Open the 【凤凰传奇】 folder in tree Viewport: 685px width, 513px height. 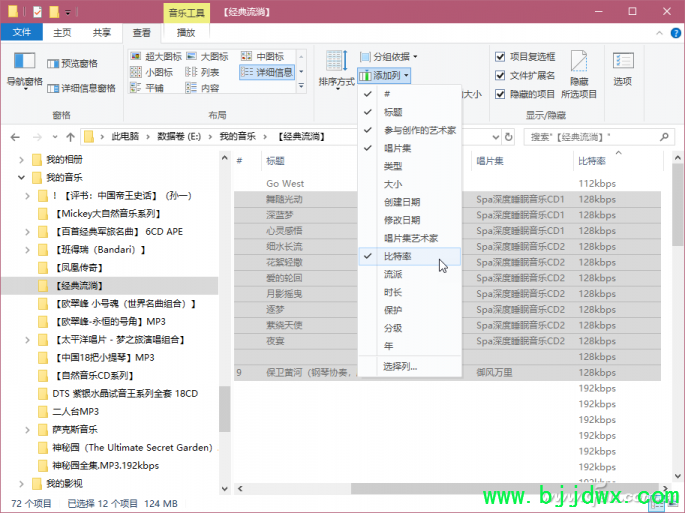tap(79, 267)
